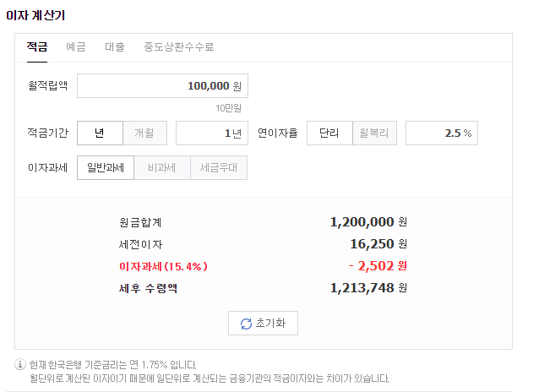
Task: Choose 세금우대 tax-preferred option
Action: pyautogui.click(x=219, y=168)
